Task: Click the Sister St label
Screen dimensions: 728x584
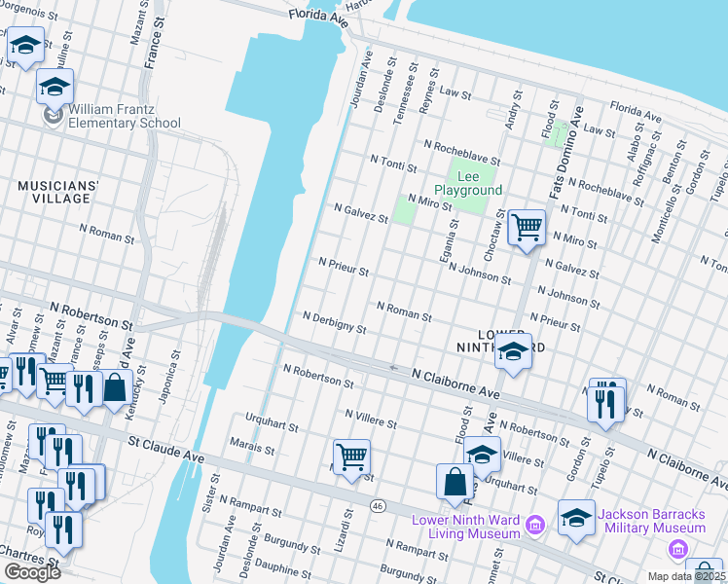Action: click(x=209, y=493)
